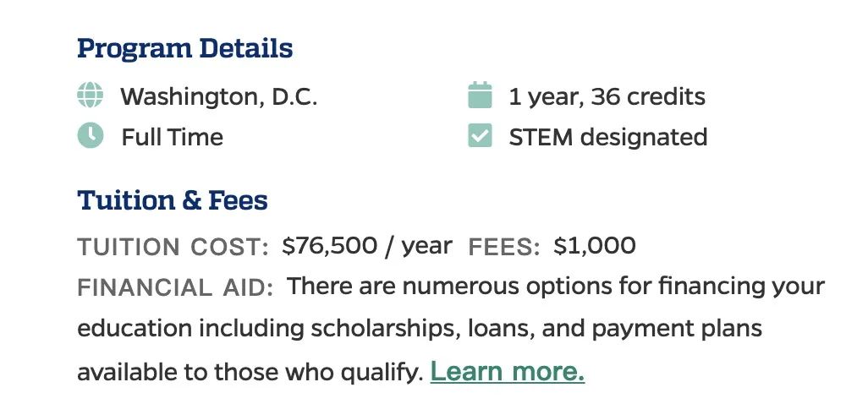Click the Program Details heading
Image resolution: width=868 pixels, height=404 pixels.
point(184,49)
